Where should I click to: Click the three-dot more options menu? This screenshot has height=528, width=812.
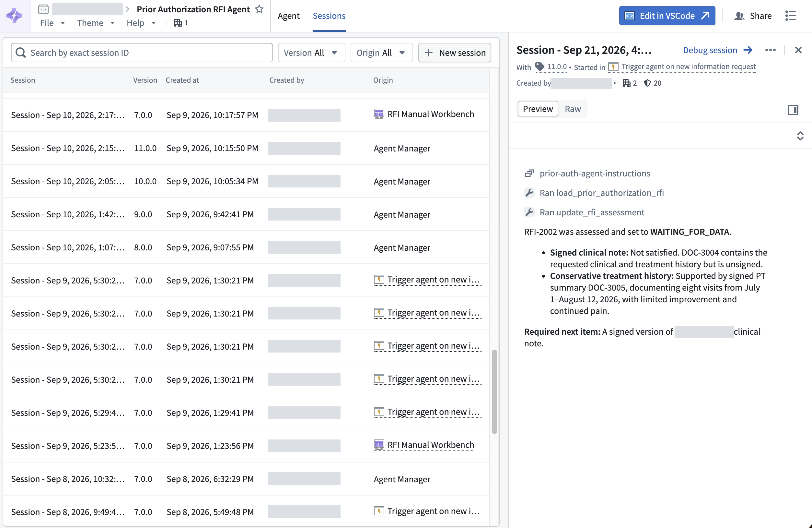[x=771, y=50]
